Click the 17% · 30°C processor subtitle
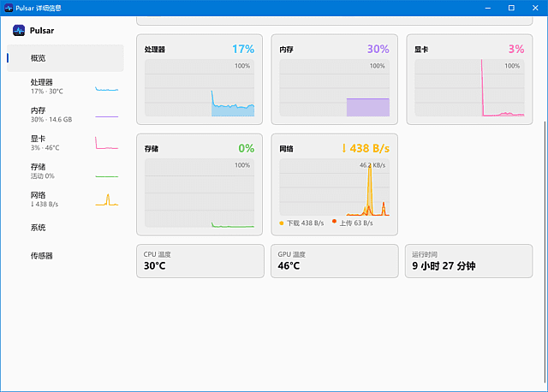548x392 pixels. point(47,92)
